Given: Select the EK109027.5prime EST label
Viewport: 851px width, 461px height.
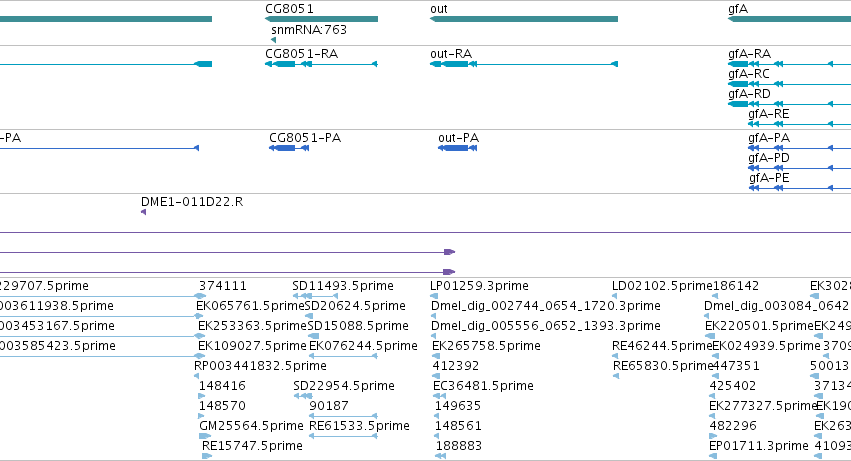Looking at the screenshot, I should pyautogui.click(x=252, y=346).
